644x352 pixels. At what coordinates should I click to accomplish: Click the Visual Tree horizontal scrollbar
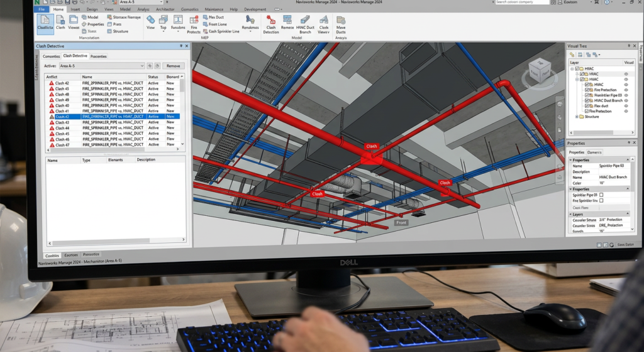point(601,132)
